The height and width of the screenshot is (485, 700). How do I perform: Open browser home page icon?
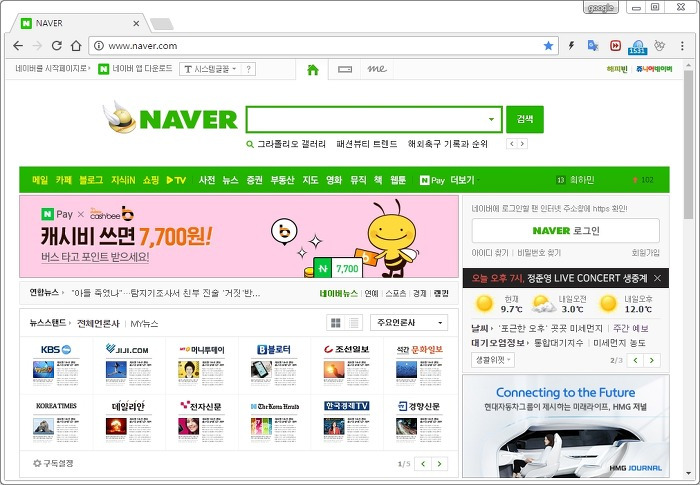tap(76, 46)
